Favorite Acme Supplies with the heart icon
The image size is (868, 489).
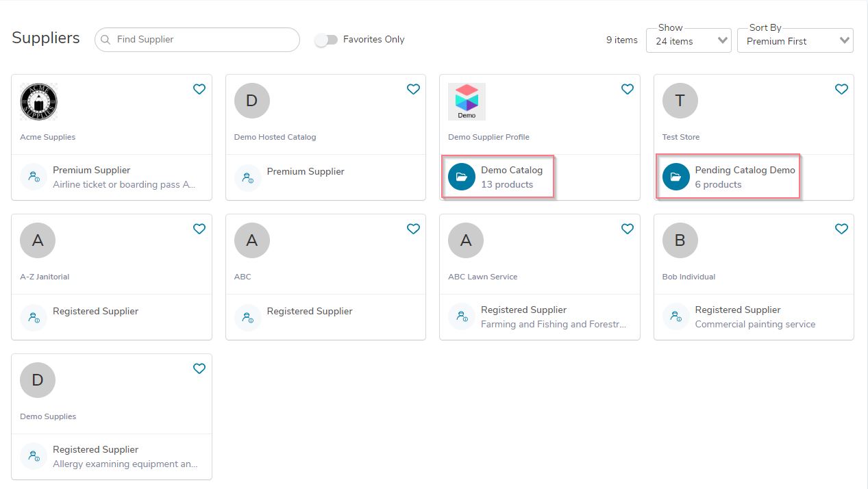199,89
